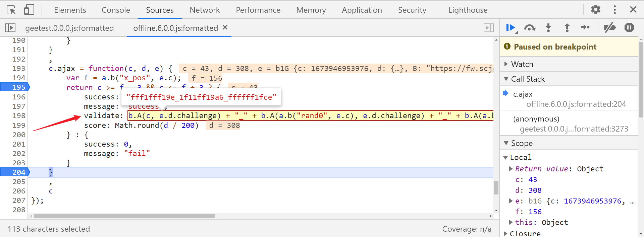Open the Memory tab
The image size is (644, 237).
tap(311, 10)
